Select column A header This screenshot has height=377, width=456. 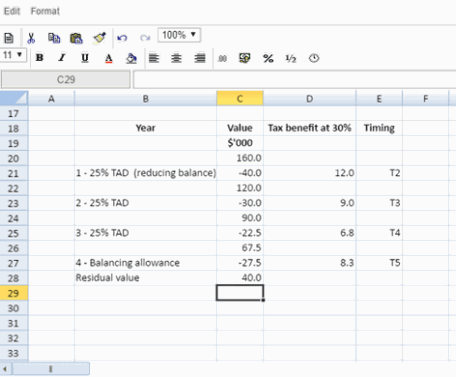coord(51,99)
